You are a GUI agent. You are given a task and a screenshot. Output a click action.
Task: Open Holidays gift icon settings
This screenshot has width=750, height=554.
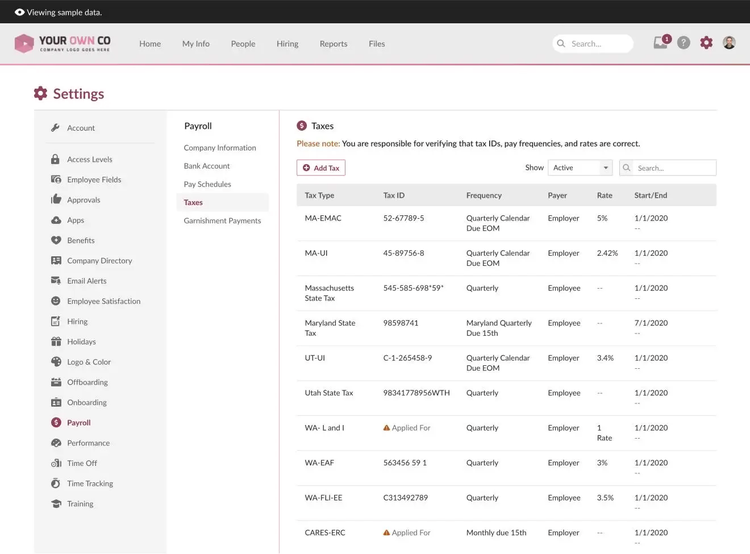coord(56,342)
